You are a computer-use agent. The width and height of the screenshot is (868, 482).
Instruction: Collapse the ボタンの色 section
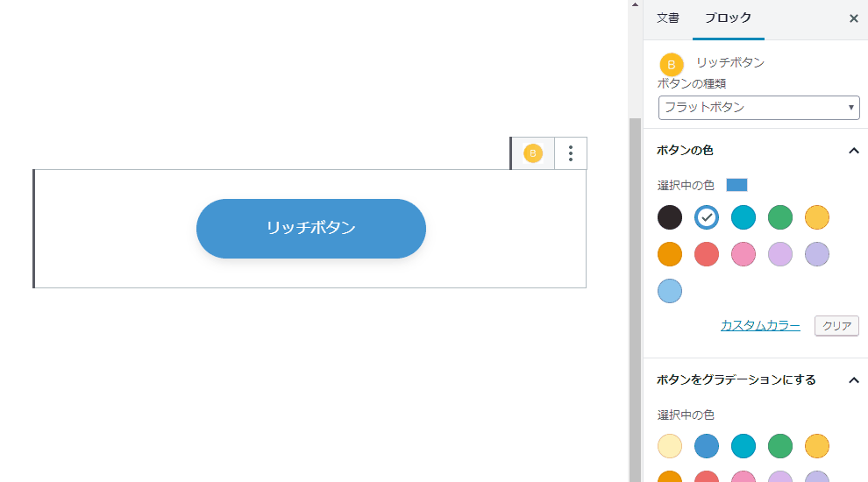[854, 151]
